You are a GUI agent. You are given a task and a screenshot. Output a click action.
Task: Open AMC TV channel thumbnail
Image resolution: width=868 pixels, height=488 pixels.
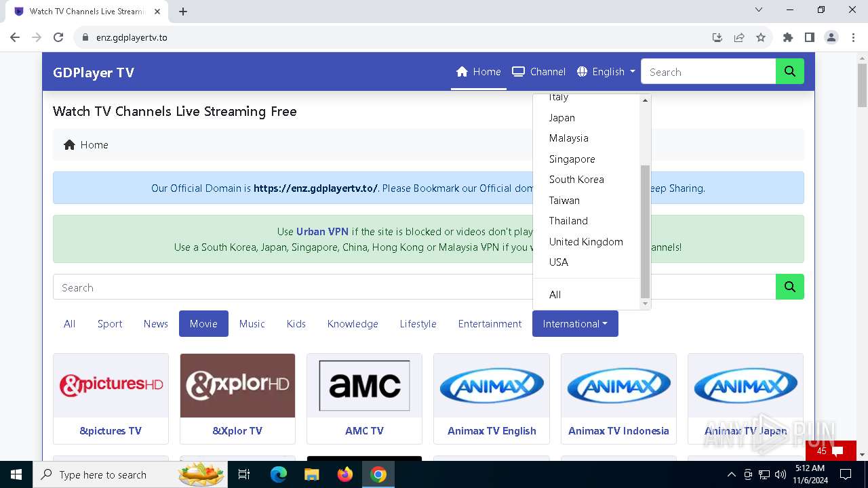[x=364, y=386]
